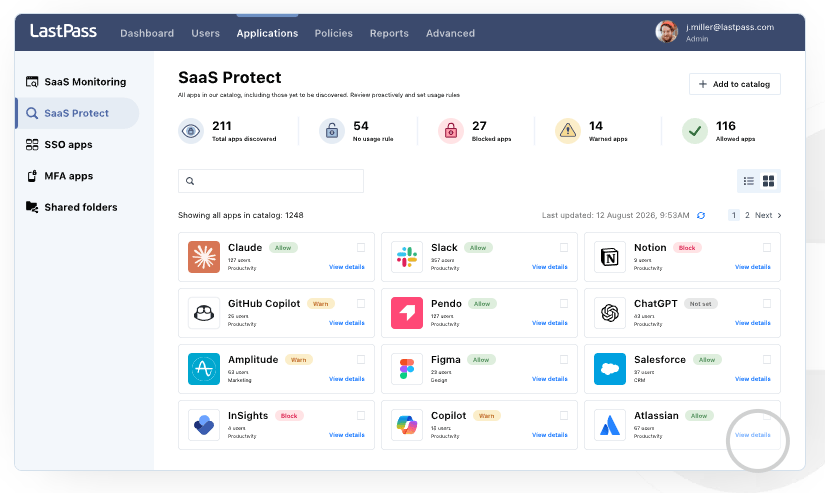Viewport: 825px width, 493px height.
Task: Click the Microsoft Copilot app logo
Action: [x=407, y=425]
